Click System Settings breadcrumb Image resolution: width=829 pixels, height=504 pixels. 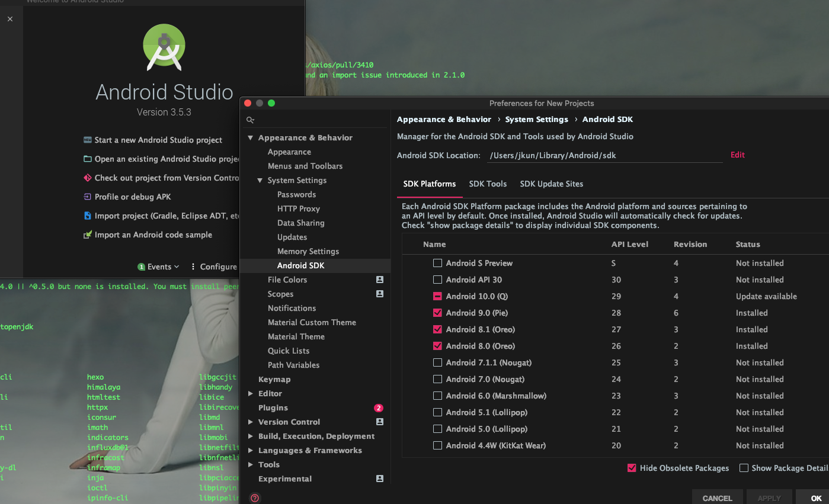[x=536, y=119]
